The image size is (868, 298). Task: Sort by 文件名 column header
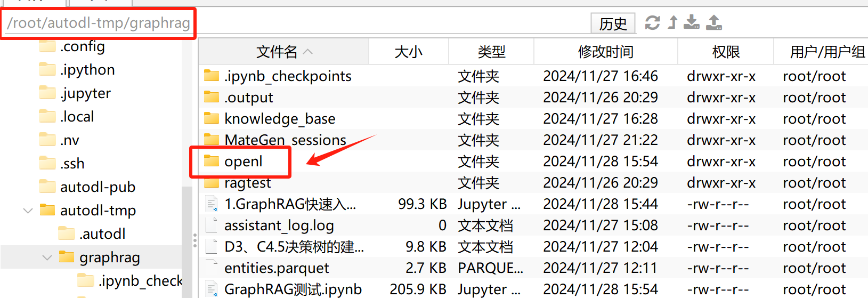(283, 52)
